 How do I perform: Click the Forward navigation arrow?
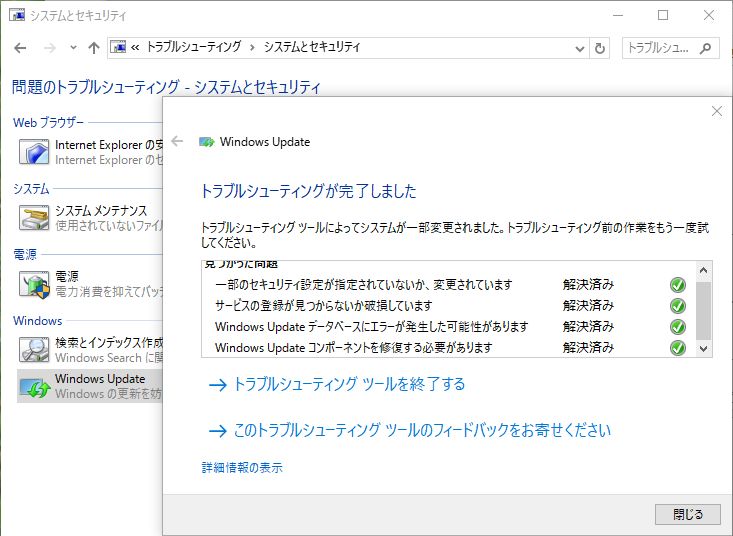pyautogui.click(x=50, y=48)
